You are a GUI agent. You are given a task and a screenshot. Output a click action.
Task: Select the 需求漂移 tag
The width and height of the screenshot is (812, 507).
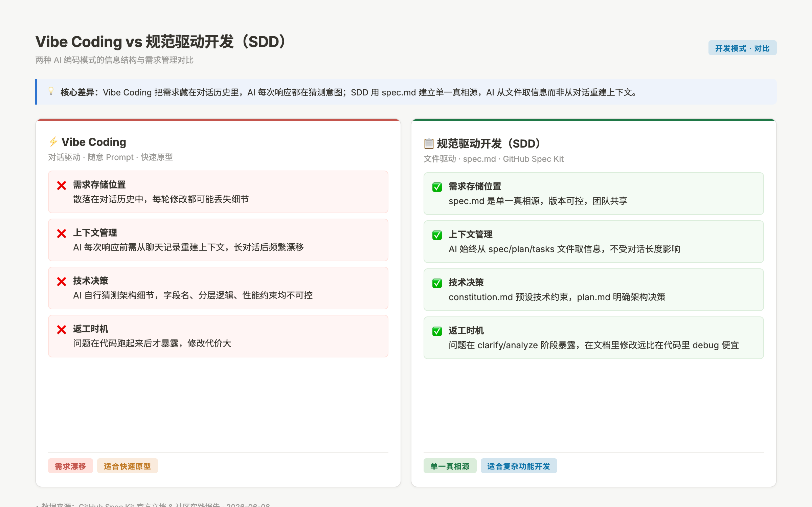(70, 466)
